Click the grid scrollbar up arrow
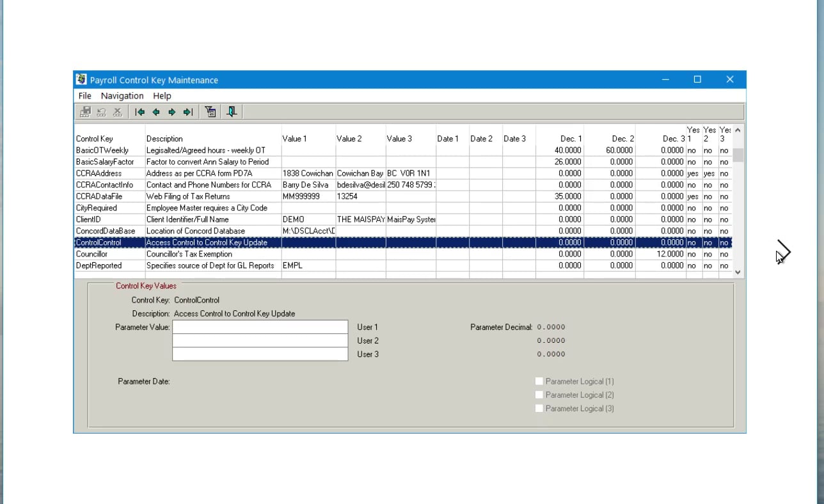824x504 pixels. pyautogui.click(x=738, y=130)
